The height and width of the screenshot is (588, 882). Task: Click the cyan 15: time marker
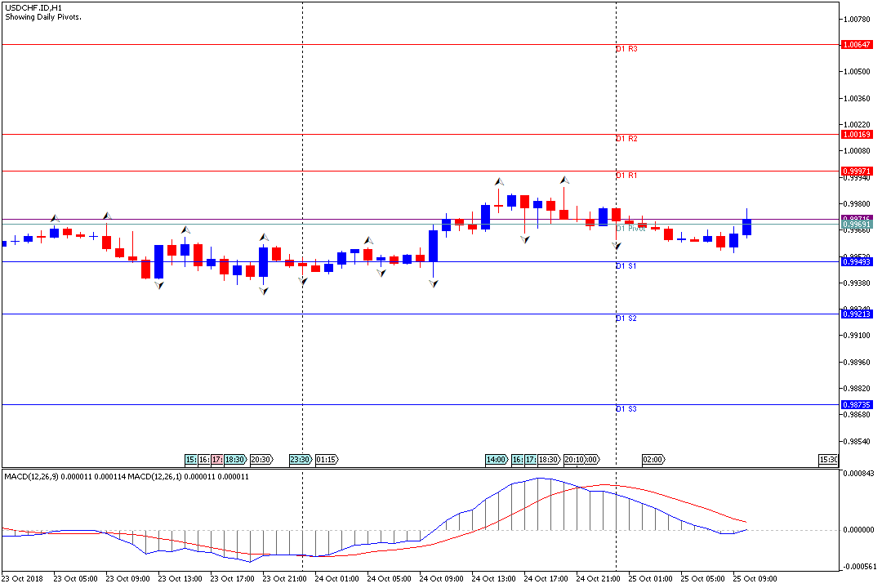(191, 460)
